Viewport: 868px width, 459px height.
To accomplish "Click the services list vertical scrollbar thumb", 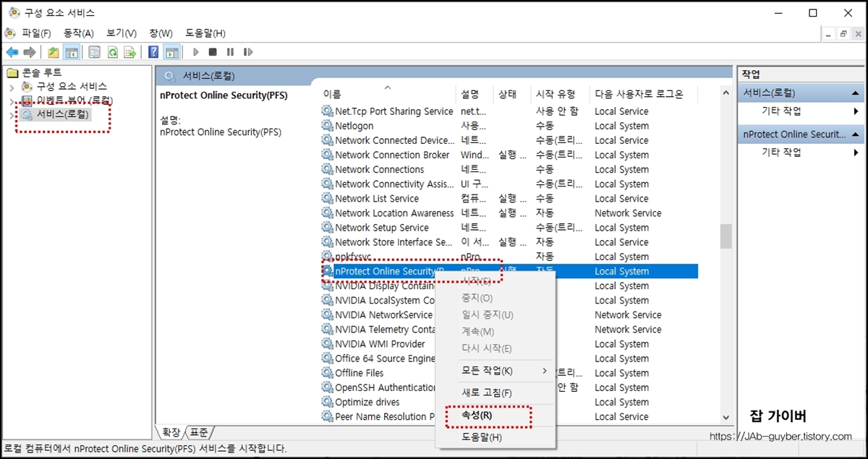I will point(726,236).
